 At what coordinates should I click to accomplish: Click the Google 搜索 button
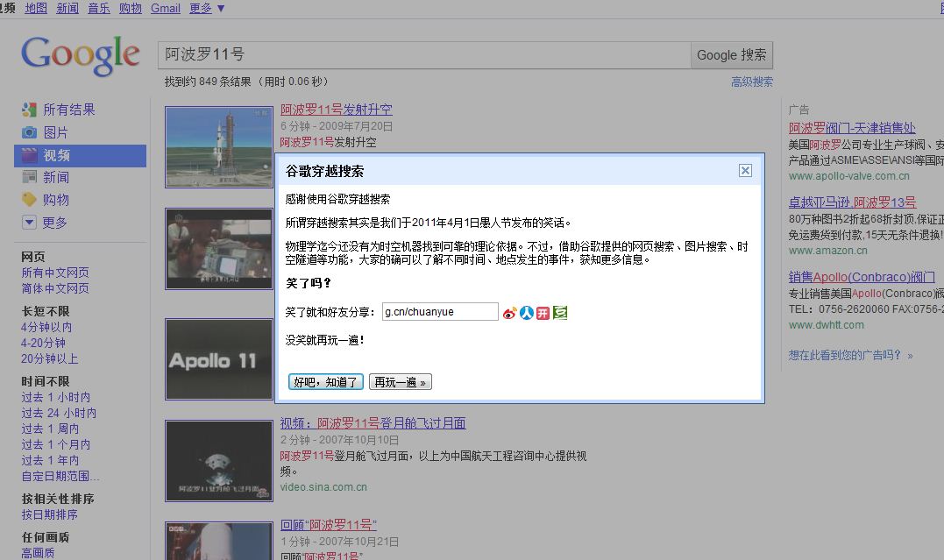point(731,55)
